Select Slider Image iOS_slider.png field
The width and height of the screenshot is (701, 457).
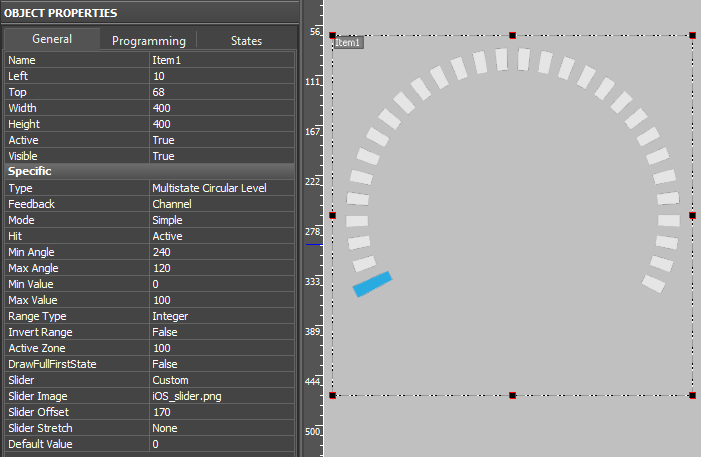tap(222, 396)
